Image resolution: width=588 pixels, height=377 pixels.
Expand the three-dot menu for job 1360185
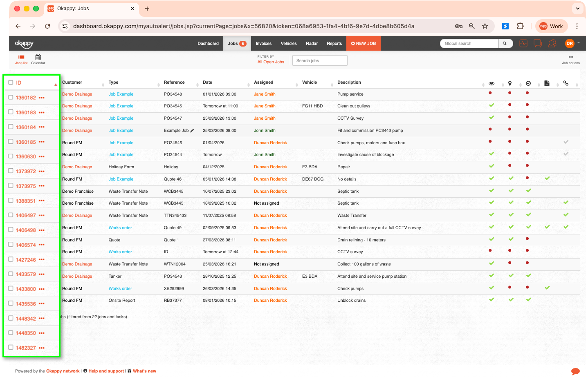click(x=42, y=142)
